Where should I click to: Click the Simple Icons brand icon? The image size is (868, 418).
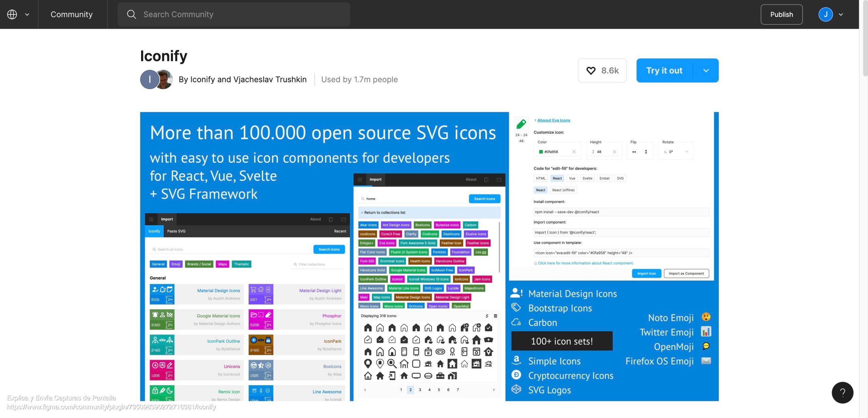pos(515,361)
